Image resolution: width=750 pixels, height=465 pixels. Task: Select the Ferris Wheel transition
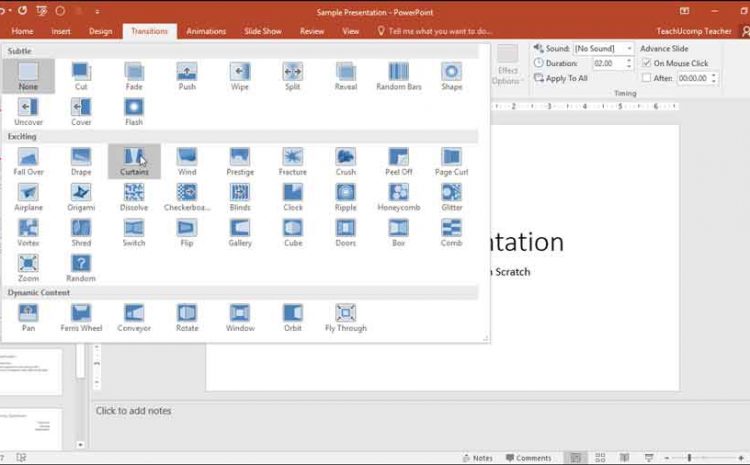point(81,317)
